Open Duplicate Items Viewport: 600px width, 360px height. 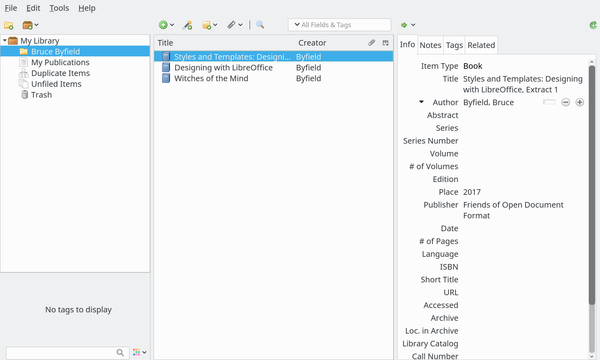coord(60,73)
